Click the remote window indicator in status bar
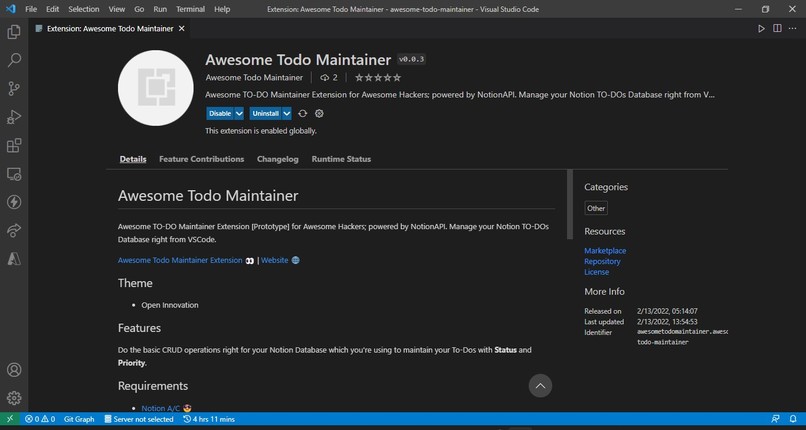The height and width of the screenshot is (430, 806). (10, 419)
